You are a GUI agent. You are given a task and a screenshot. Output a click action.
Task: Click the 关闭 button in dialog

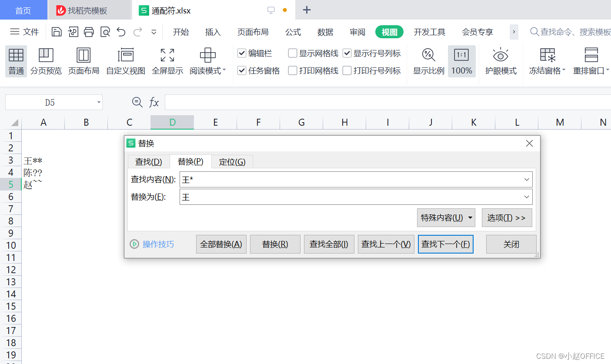(x=511, y=244)
